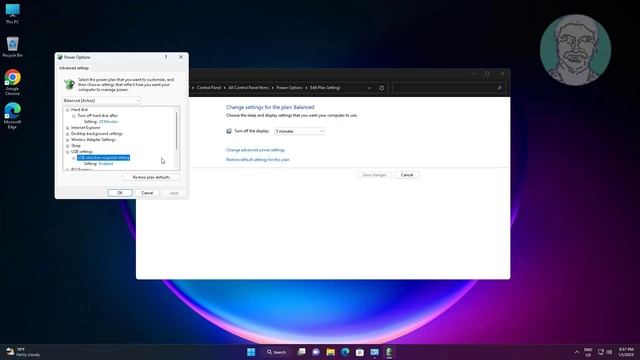
Task: Select Wireless Adapter Settings label
Action: (93, 140)
